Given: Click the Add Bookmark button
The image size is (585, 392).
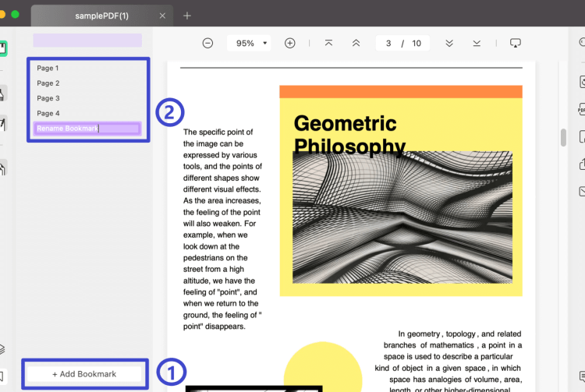Looking at the screenshot, I should (85, 374).
